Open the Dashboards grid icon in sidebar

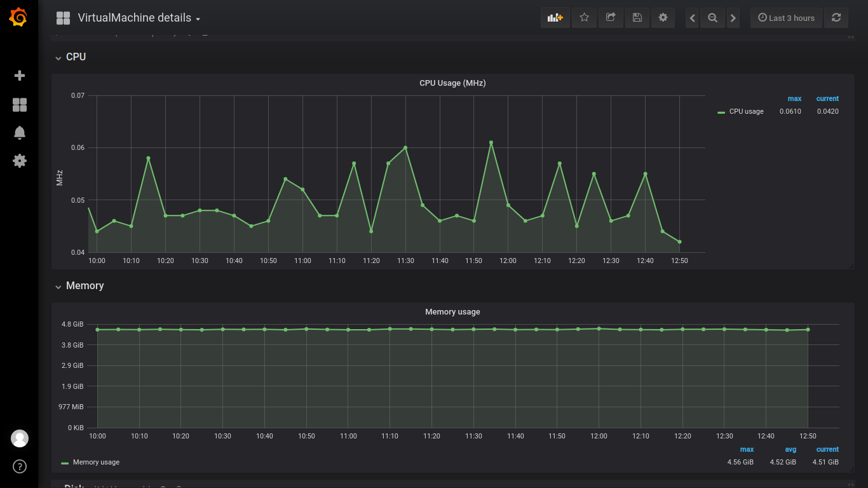click(x=20, y=105)
